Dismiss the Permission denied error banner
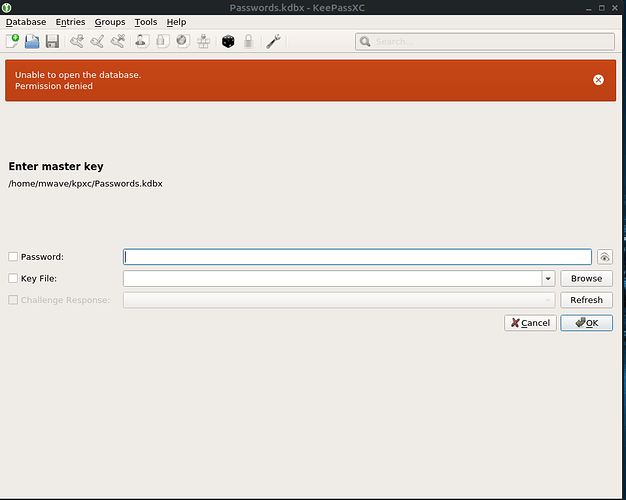Screen dimensions: 626x500 [598, 80]
